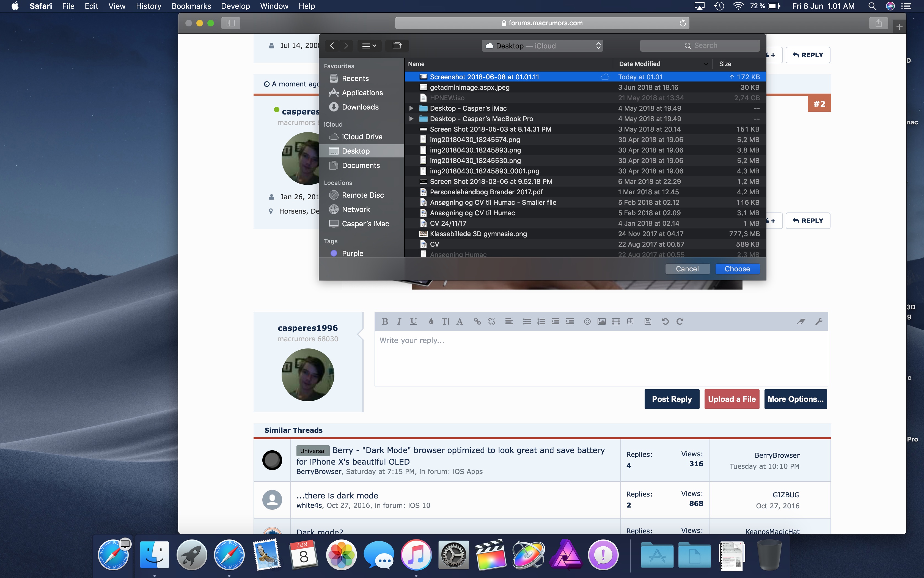Click the insert image icon
The height and width of the screenshot is (578, 924).
[601, 321]
